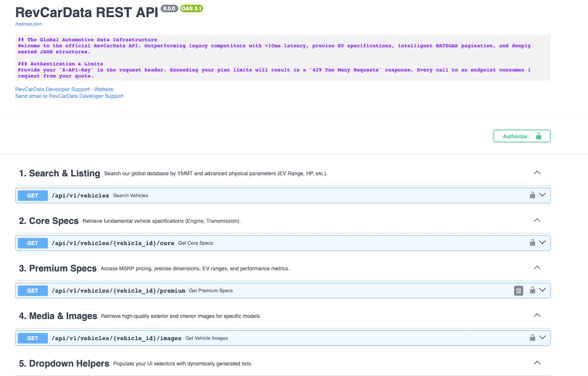The image size is (588, 376).
Task: Click the lock icon on Search Vehicles row
Action: click(x=532, y=195)
